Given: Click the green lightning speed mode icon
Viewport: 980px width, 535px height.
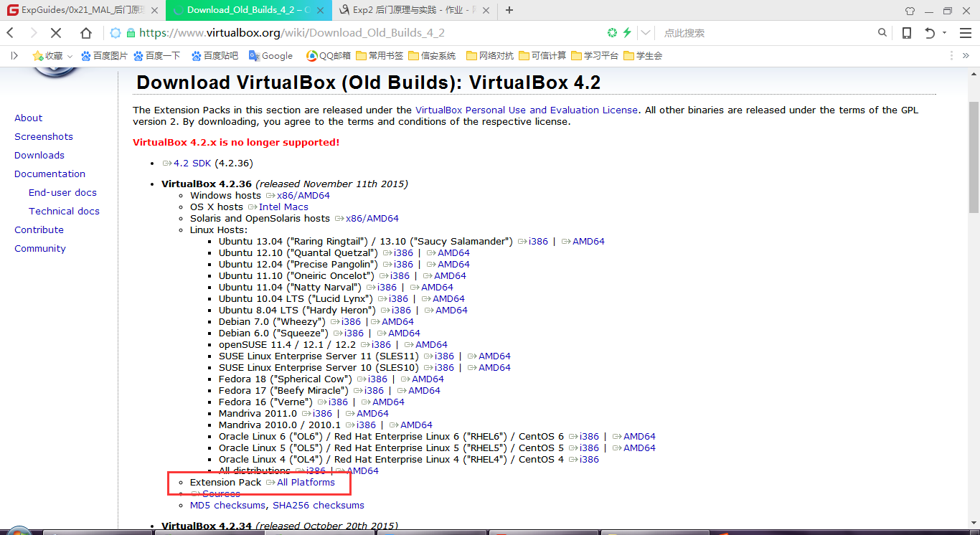Looking at the screenshot, I should click(x=627, y=33).
